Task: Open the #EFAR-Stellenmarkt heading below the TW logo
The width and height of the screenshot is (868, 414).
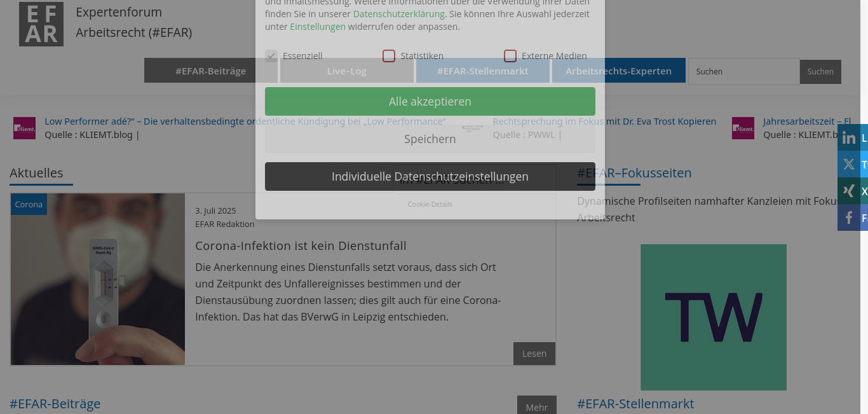Action: pyautogui.click(x=635, y=404)
